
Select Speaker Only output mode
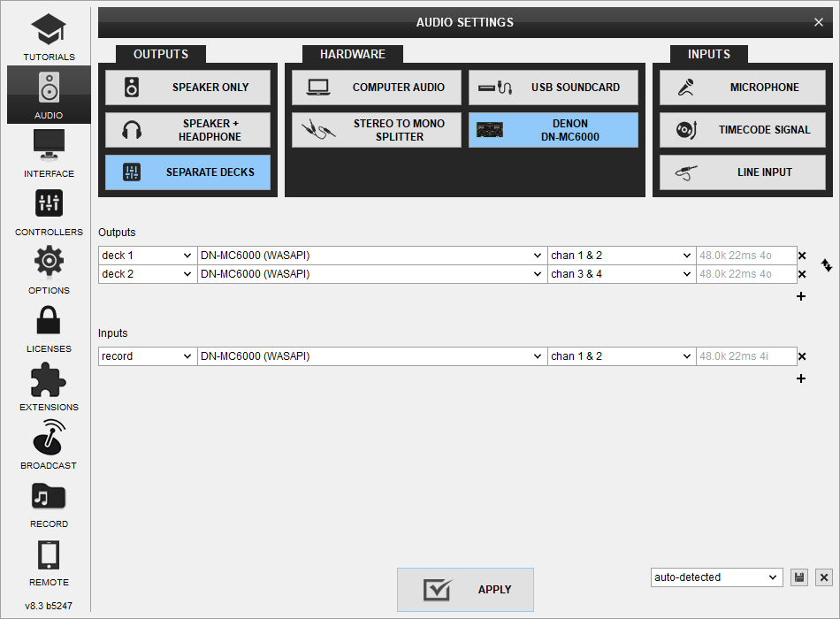click(x=187, y=88)
